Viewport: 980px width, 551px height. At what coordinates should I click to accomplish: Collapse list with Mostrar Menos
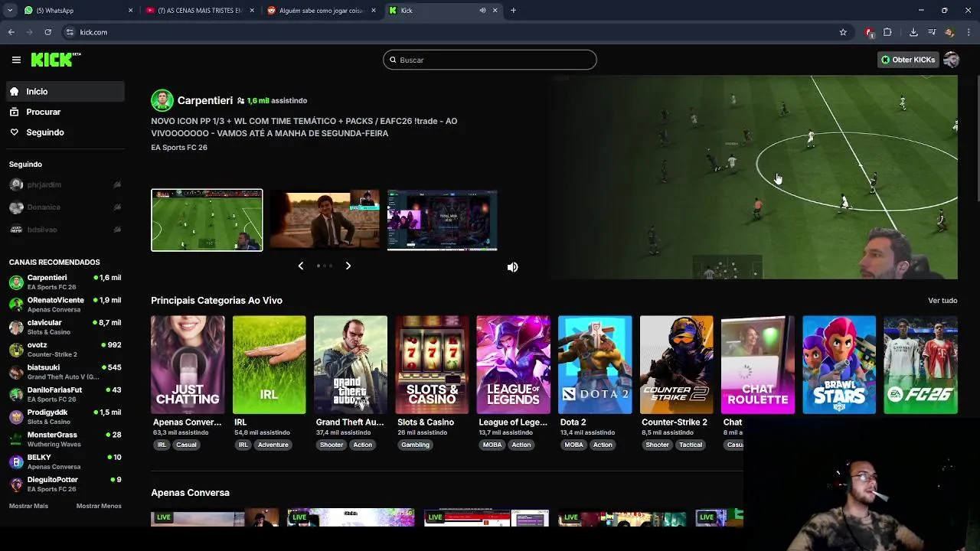point(99,506)
